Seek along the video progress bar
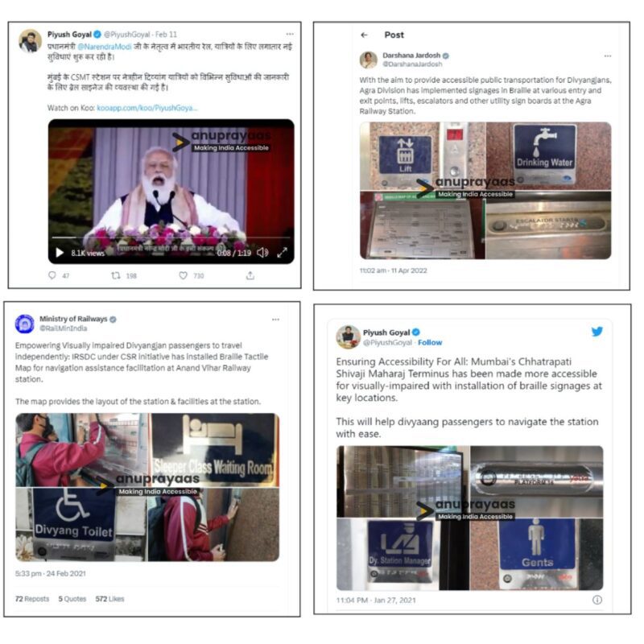Screen dimensions: 644x644 [x=171, y=237]
